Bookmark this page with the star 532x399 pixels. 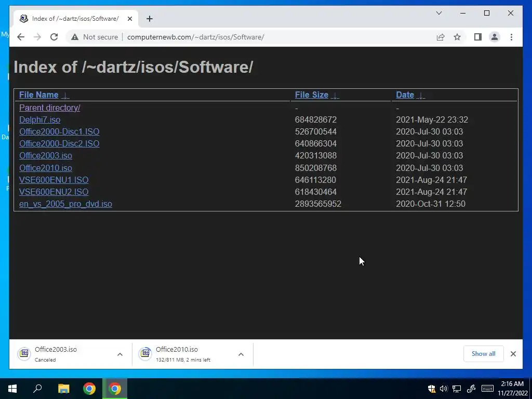tap(457, 37)
